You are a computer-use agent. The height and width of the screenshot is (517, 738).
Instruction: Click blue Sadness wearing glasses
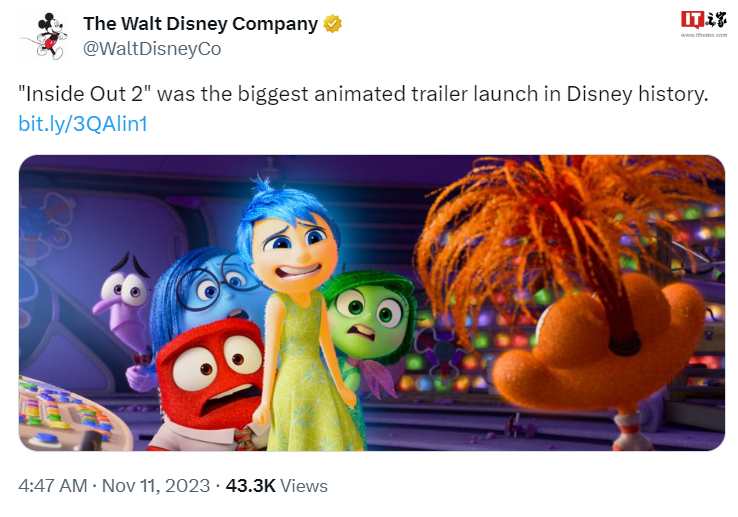(205, 290)
